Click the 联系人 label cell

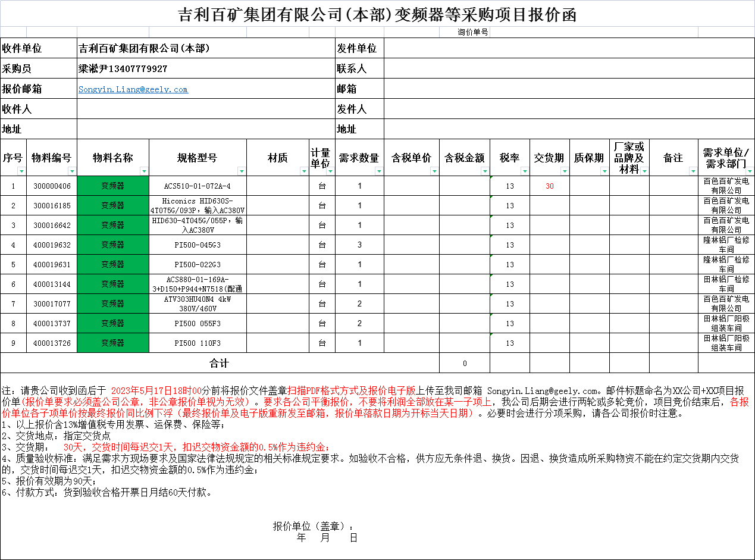click(x=360, y=68)
